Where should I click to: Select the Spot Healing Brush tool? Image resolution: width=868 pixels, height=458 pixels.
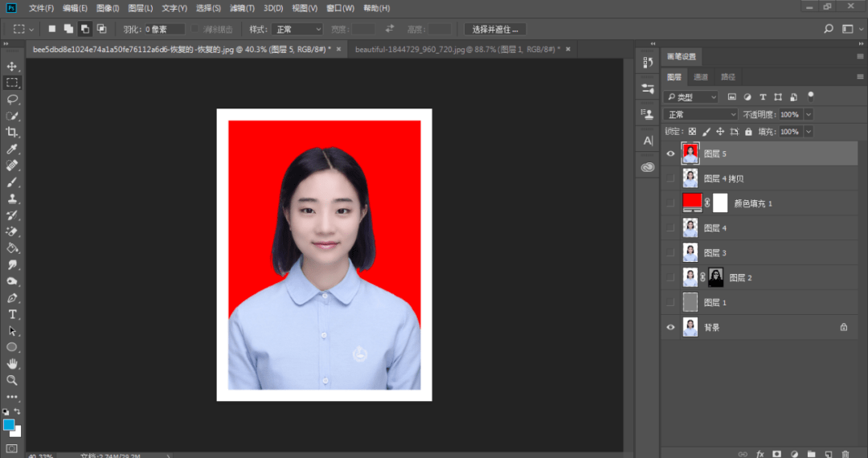pyautogui.click(x=11, y=166)
